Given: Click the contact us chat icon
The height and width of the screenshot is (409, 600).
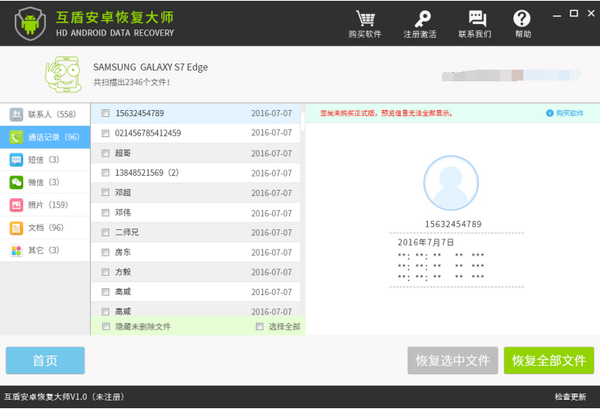Looking at the screenshot, I should click(477, 18).
